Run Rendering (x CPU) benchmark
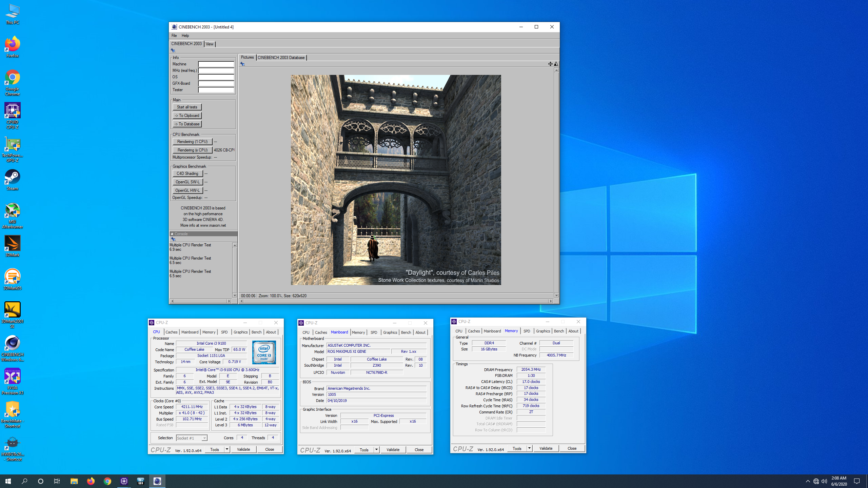The height and width of the screenshot is (488, 868). [x=192, y=150]
